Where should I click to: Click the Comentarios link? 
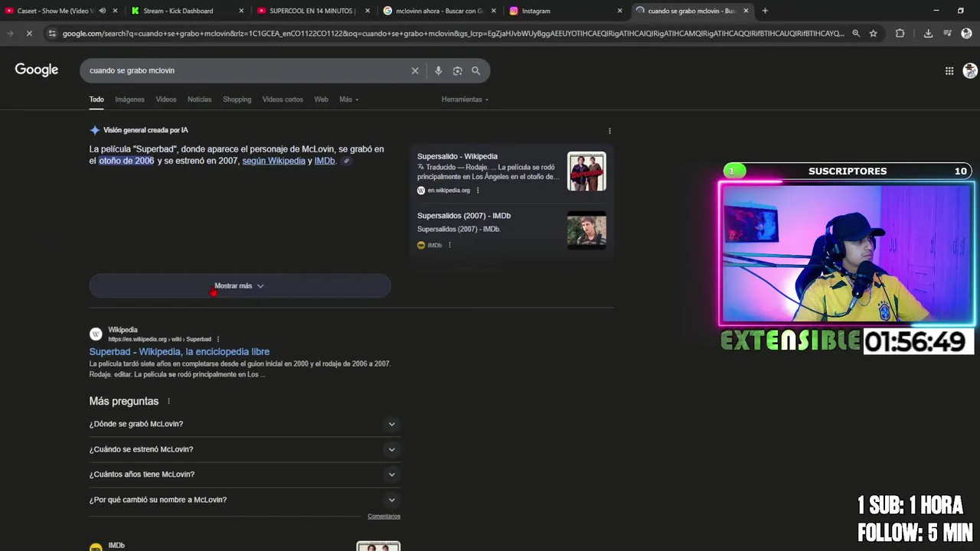[x=384, y=517]
